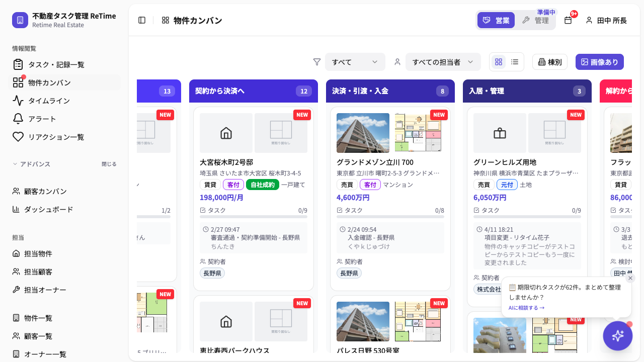The height and width of the screenshot is (362, 644).
Task: Click task progress bar on グランドメゾン立川 700
Action: click(390, 217)
